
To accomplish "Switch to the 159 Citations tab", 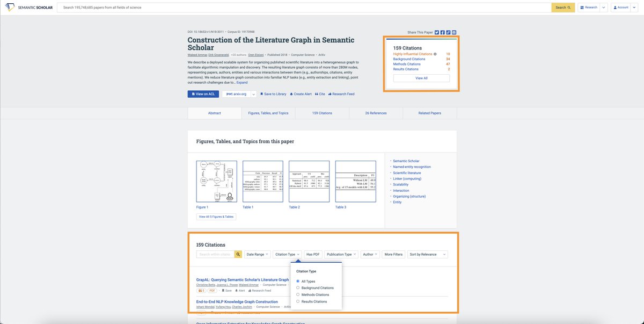I will (x=322, y=113).
